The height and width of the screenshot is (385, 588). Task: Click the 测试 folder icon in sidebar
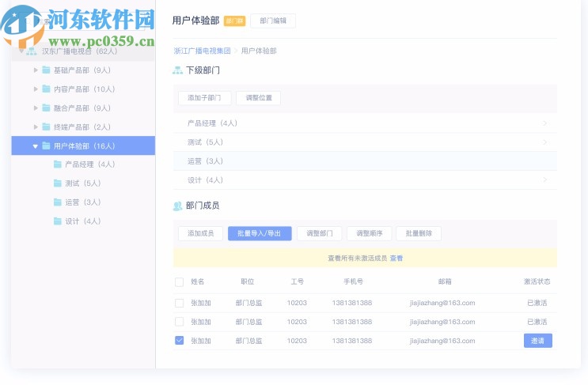click(x=57, y=183)
